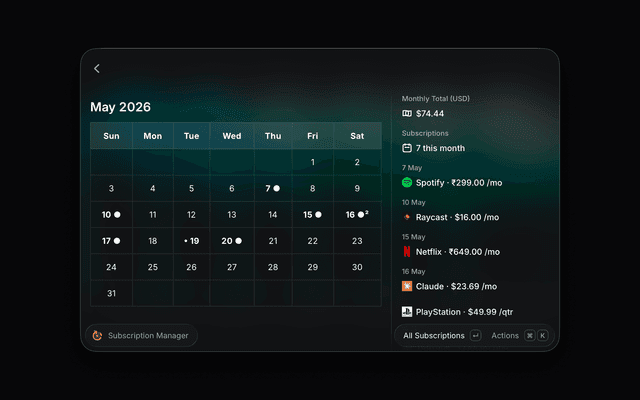The height and width of the screenshot is (400, 640).
Task: Click the Claude logo icon
Action: (x=407, y=286)
